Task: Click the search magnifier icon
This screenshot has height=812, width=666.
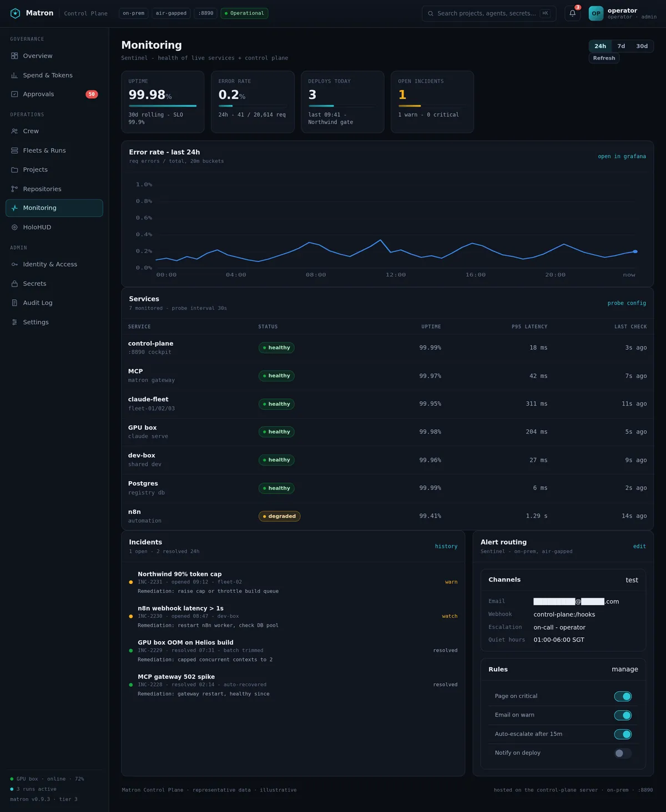Action: [x=431, y=13]
